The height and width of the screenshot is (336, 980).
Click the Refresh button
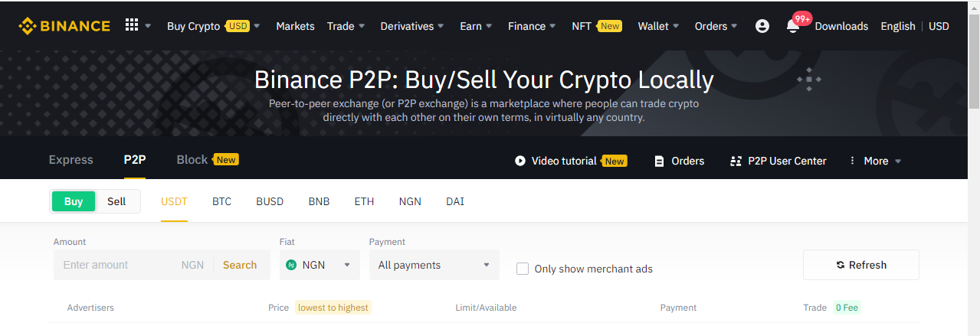point(861,265)
